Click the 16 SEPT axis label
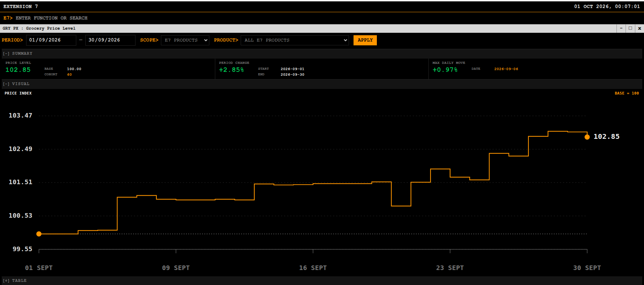Viewport: 644px width, 285px height. 313,268
